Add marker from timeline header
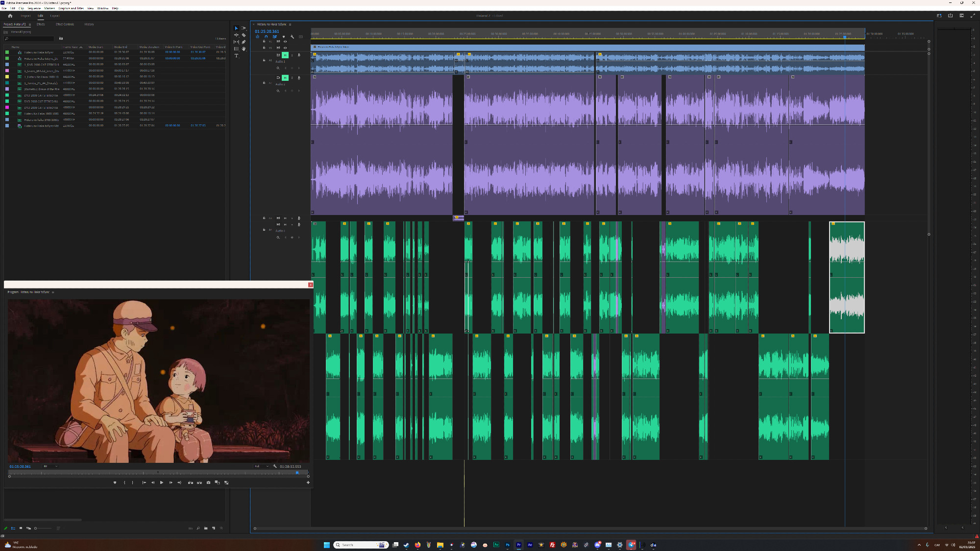980x551 pixels. tap(284, 37)
